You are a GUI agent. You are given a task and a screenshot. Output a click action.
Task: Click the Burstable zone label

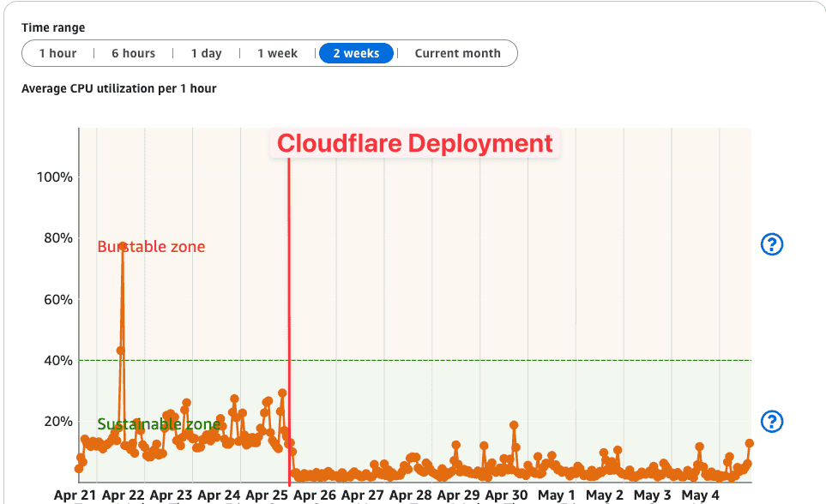pyautogui.click(x=151, y=247)
